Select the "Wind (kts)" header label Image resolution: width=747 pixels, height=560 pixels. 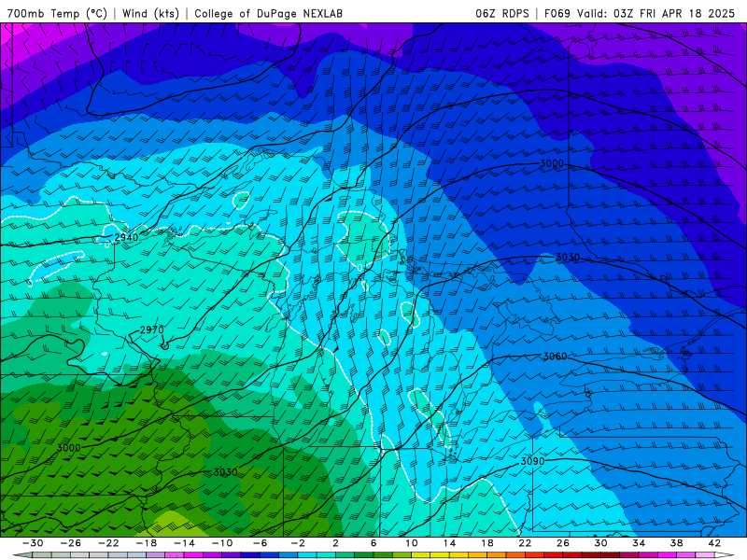[150, 13]
